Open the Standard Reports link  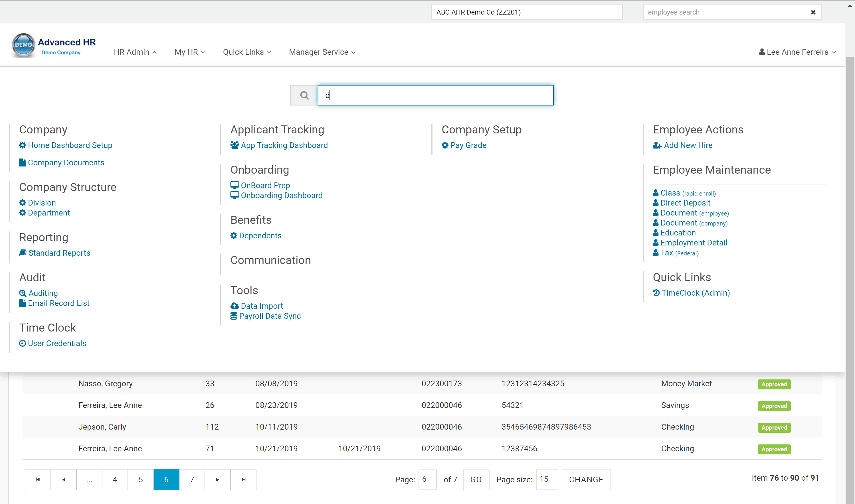click(x=59, y=253)
